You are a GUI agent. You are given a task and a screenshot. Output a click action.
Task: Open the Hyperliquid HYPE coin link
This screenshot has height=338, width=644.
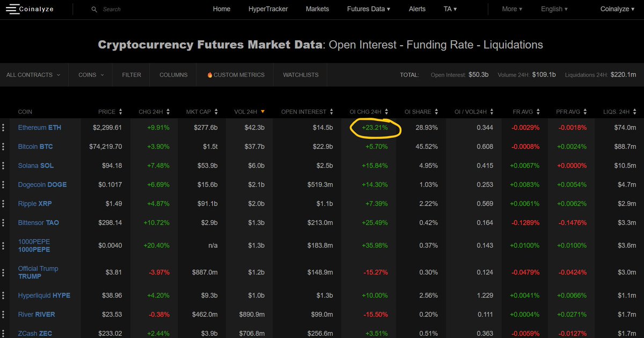tap(44, 296)
